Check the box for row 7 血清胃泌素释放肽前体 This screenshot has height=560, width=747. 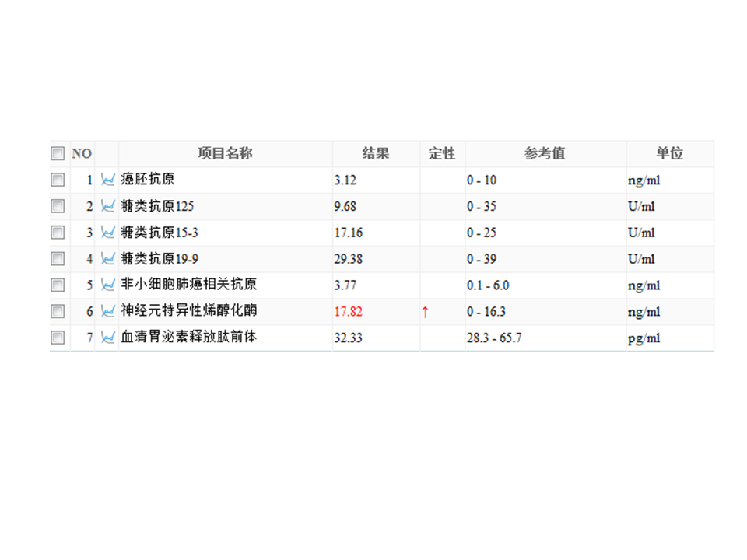pos(58,338)
